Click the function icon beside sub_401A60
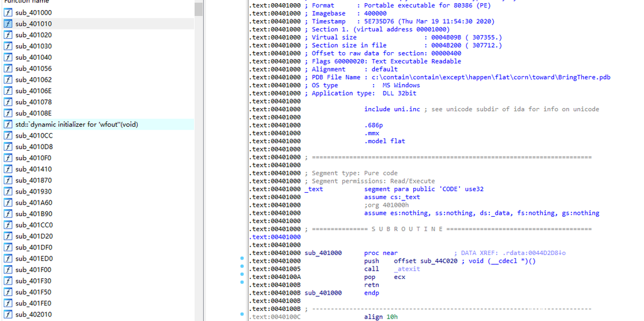The image size is (644, 321). click(x=8, y=203)
